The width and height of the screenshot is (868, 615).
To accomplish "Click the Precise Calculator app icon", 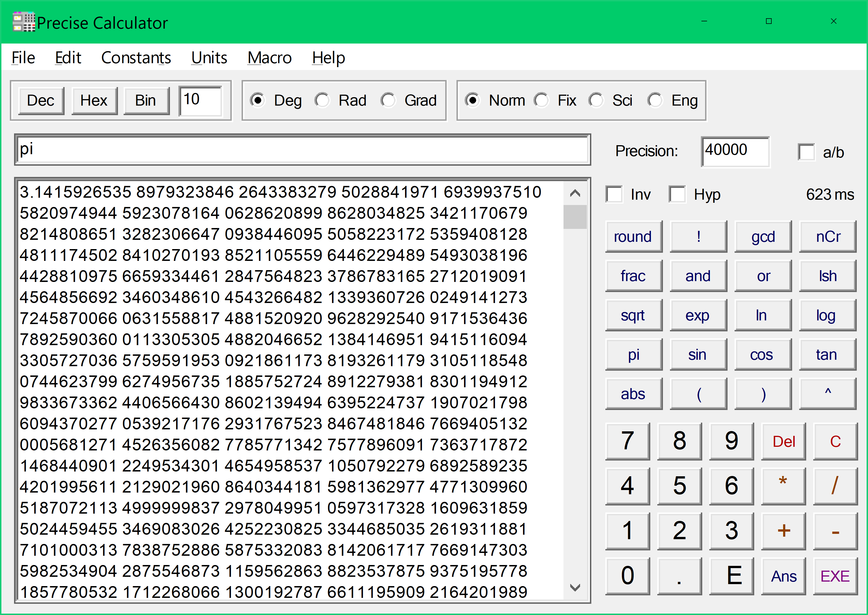I will [x=24, y=22].
